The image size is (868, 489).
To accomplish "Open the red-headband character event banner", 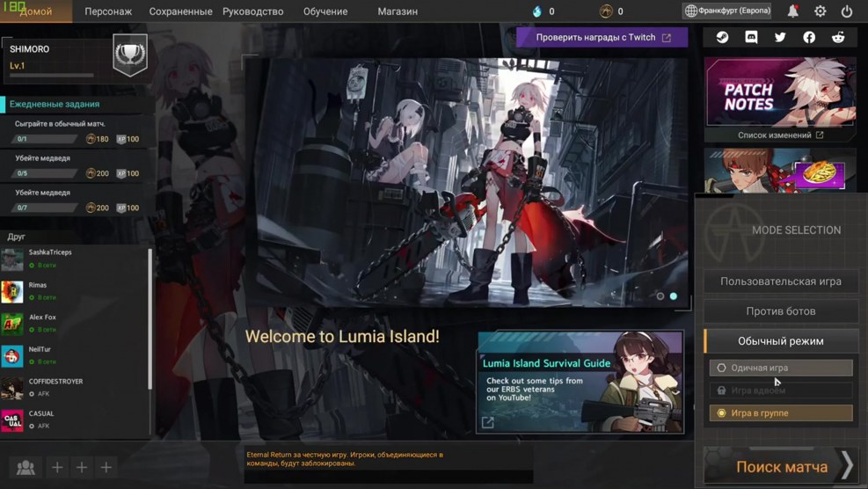I will 780,170.
